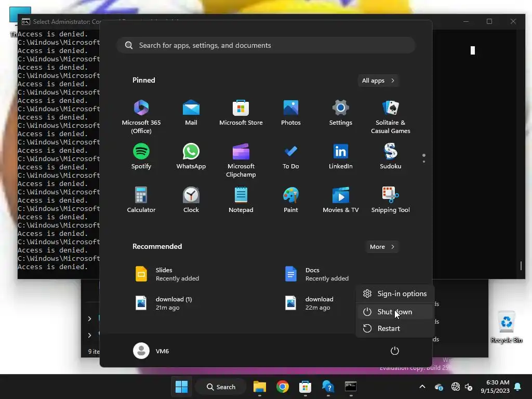The image size is (532, 399).
Task: Select Sign-in options from power menu
Action: pos(395,294)
